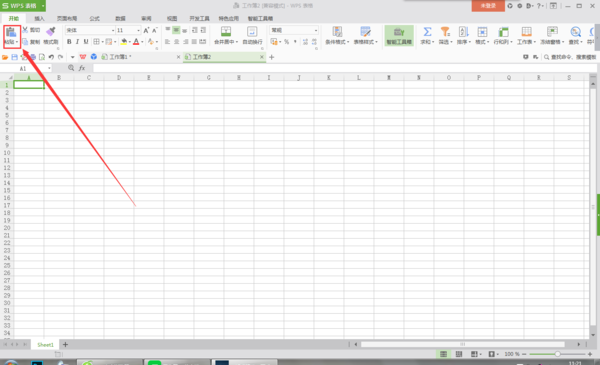The image size is (600, 365).
Task: Click the scissors Cut (剪切) icon
Action: [x=25, y=29]
